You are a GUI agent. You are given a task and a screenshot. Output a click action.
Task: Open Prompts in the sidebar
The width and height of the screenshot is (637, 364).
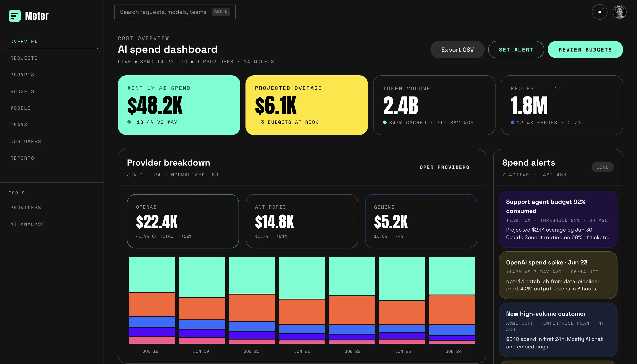click(x=52, y=75)
